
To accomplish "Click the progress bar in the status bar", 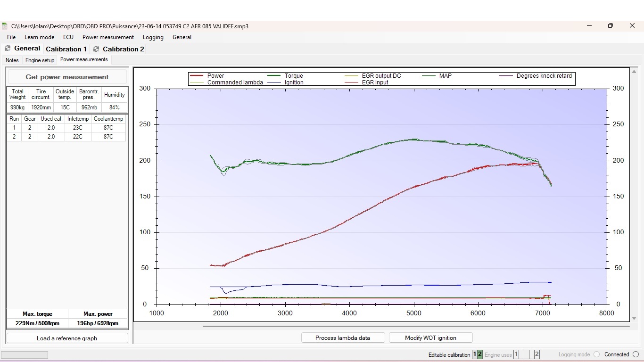I will tap(25, 354).
